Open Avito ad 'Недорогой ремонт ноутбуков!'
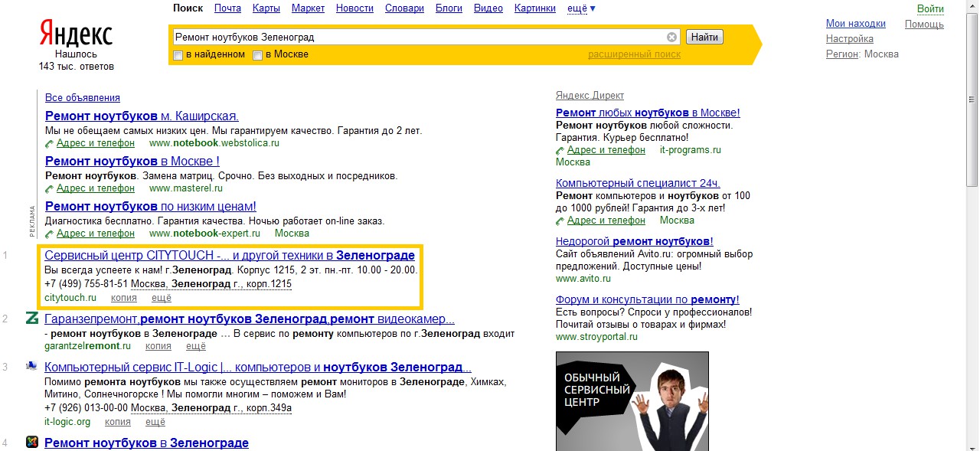980x451 pixels. pyautogui.click(x=635, y=241)
